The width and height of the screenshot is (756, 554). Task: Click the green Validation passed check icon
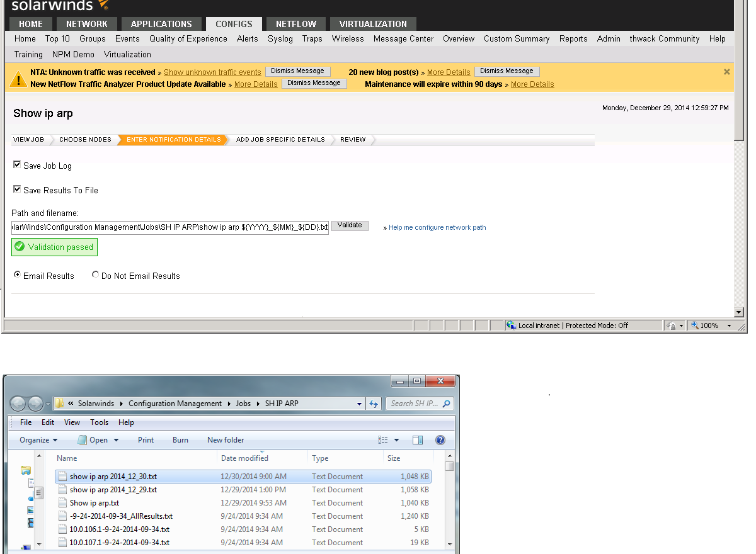click(x=20, y=247)
